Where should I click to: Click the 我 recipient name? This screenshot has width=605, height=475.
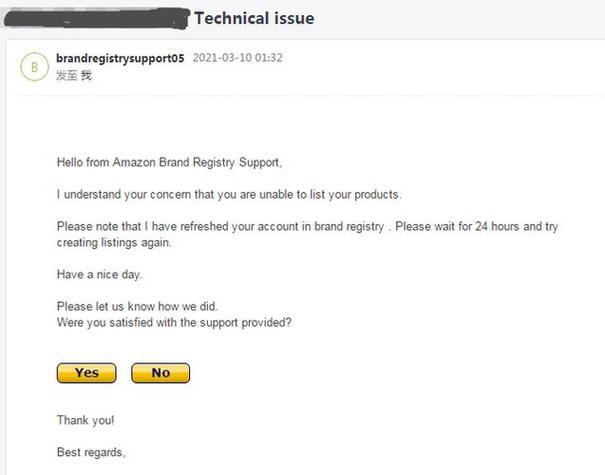pyautogui.click(x=86, y=75)
